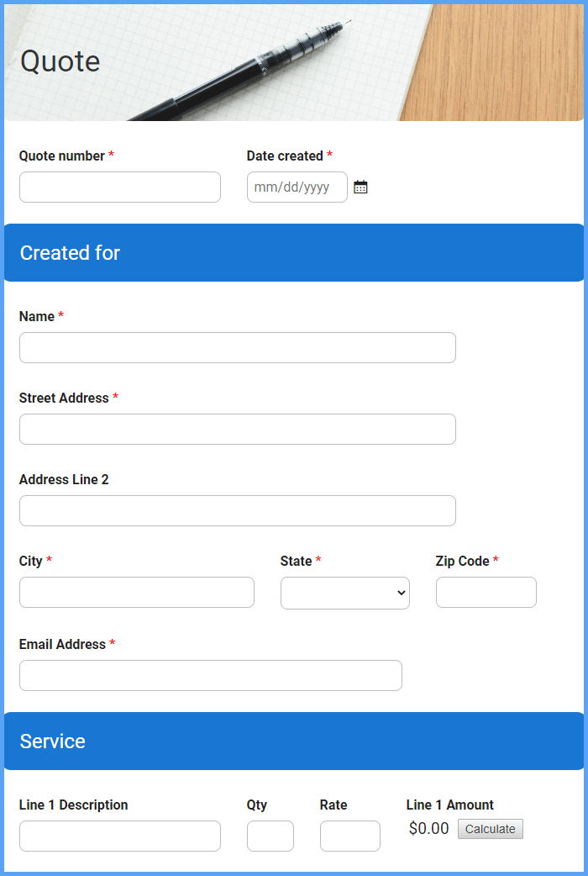Open the date picker calendar icon
Image resolution: width=588 pixels, height=876 pixels.
point(360,187)
